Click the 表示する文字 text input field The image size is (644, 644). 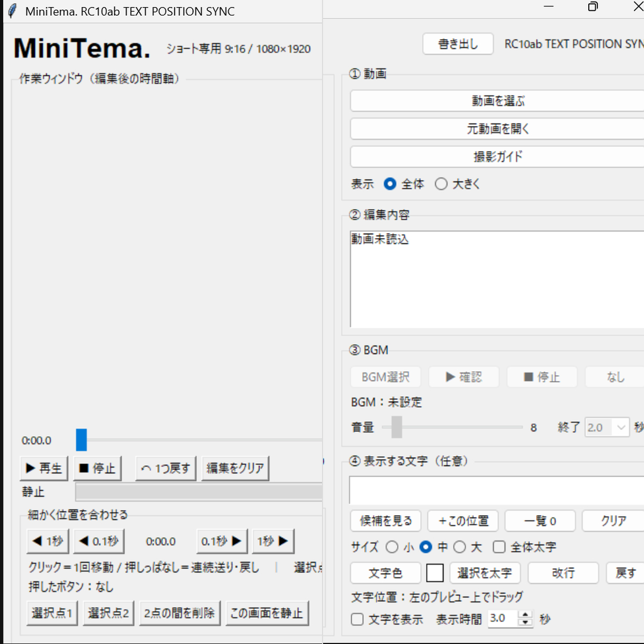(x=497, y=490)
